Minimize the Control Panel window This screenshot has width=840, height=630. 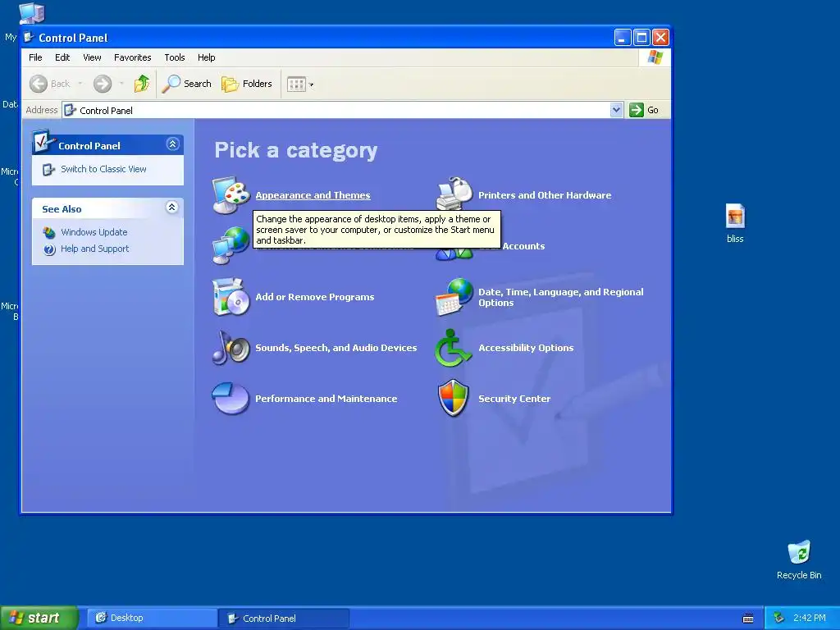point(622,37)
